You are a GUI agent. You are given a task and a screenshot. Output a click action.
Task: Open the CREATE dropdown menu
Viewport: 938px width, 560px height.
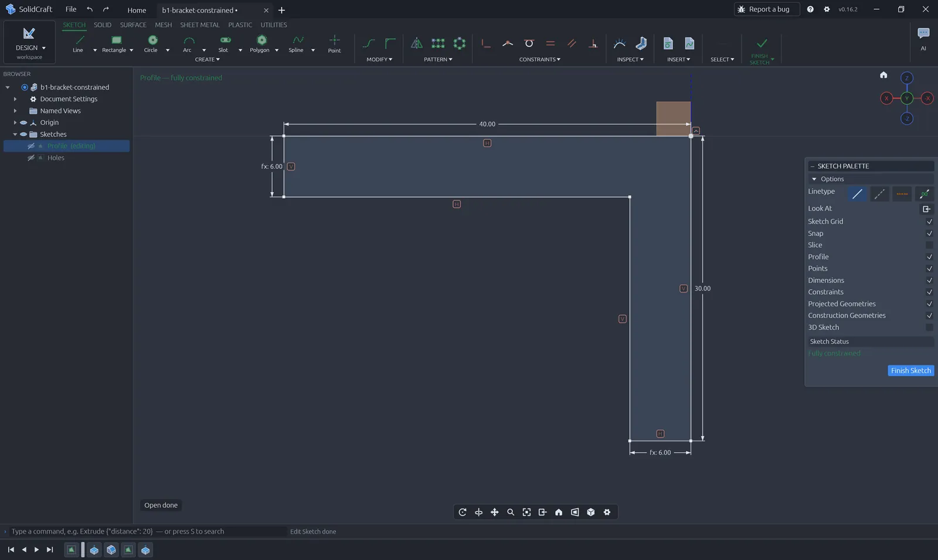click(208, 59)
